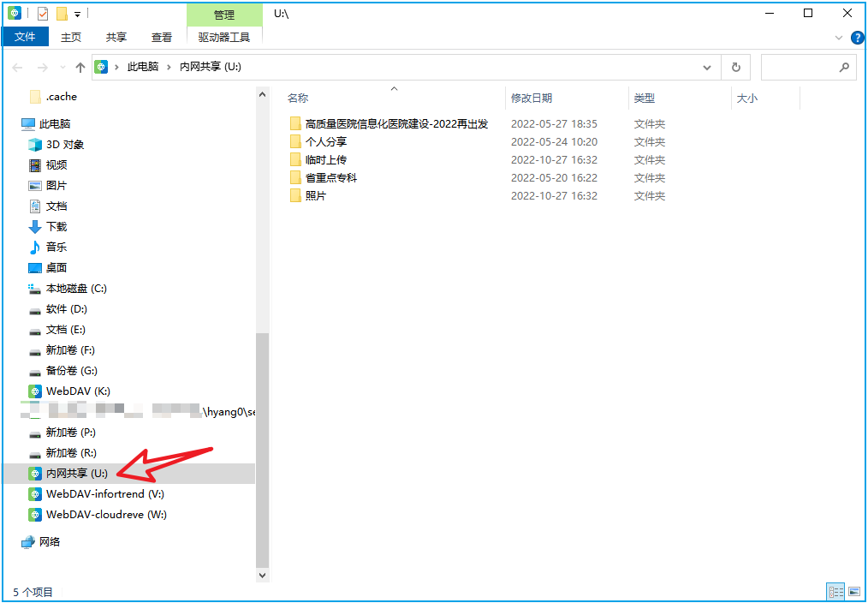Click the File Explorer app icon in title bar

[x=15, y=12]
